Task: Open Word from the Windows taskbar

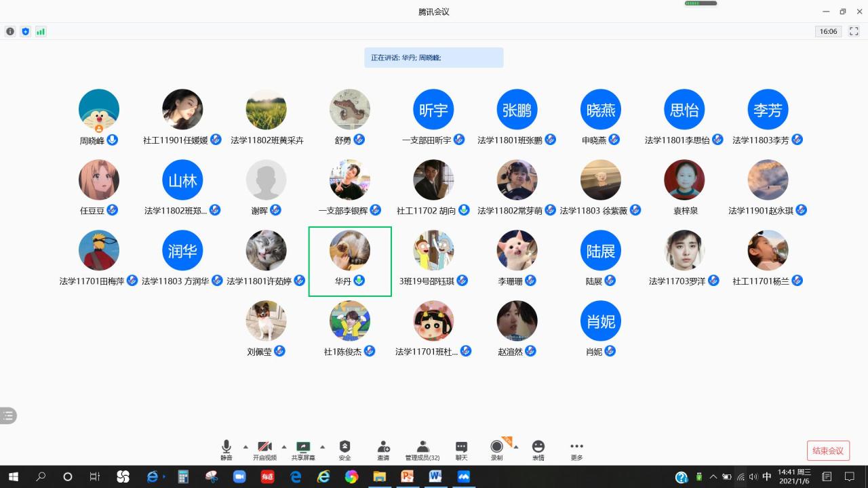Action: tap(435, 476)
